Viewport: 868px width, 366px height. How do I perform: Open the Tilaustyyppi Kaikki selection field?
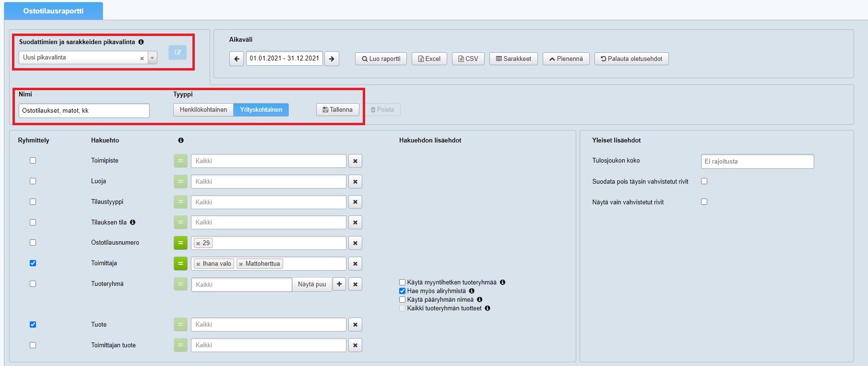coord(268,202)
